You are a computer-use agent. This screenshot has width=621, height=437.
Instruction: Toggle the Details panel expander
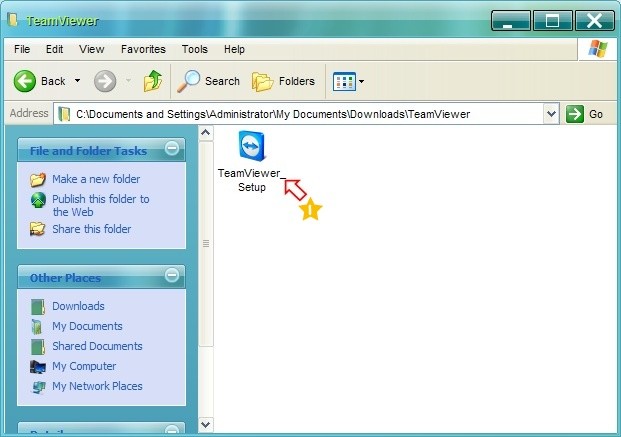coord(172,430)
